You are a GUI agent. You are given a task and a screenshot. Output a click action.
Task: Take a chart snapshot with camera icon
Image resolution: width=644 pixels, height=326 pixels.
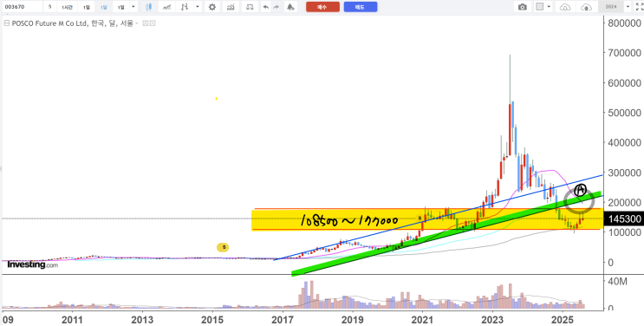[523, 7]
